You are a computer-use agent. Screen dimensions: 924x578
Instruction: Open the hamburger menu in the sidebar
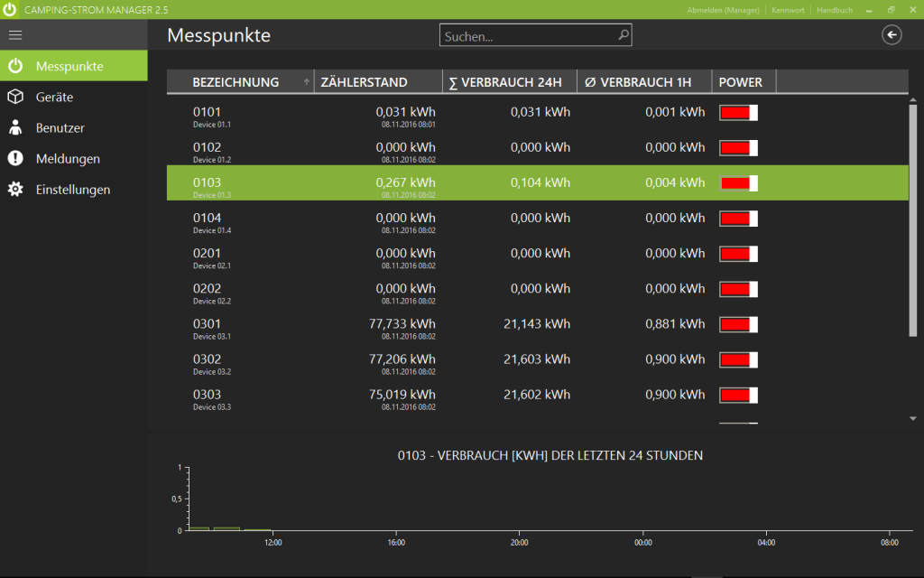coord(15,35)
